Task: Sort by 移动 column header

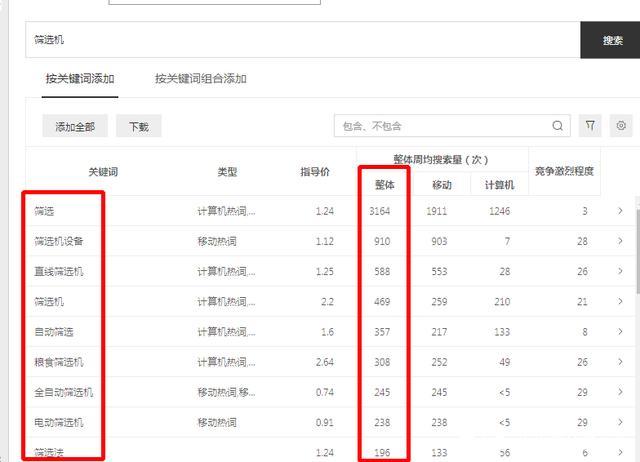Action: pos(442,185)
